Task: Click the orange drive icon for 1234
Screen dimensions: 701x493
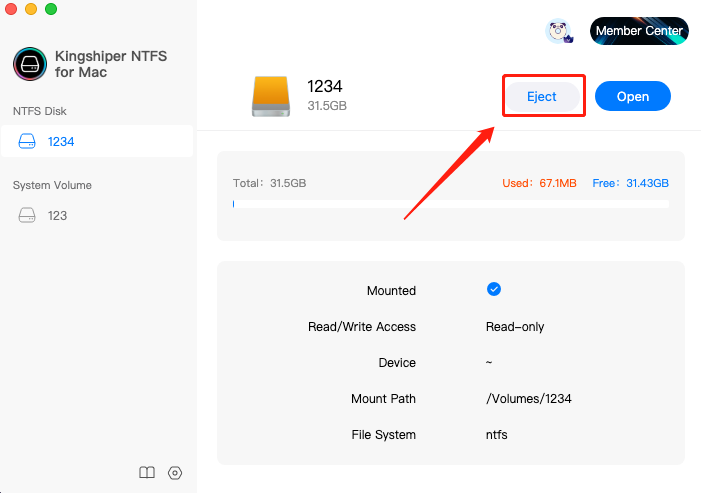Action: coord(271,96)
